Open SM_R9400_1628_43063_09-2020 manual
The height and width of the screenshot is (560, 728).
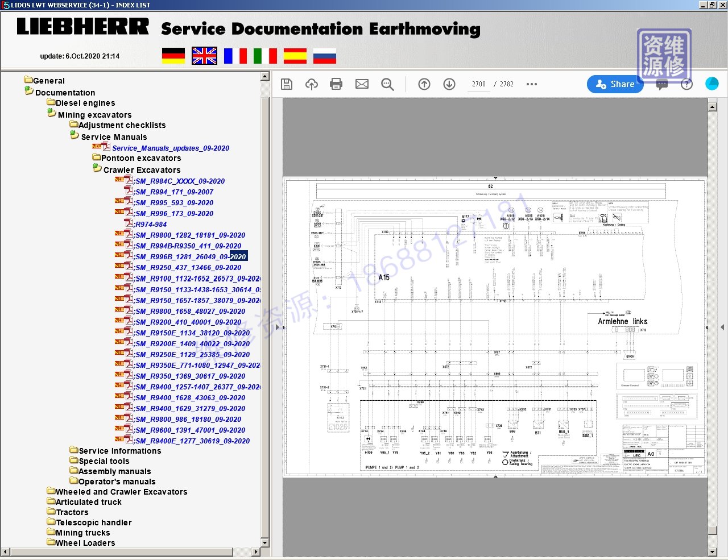[x=190, y=397]
